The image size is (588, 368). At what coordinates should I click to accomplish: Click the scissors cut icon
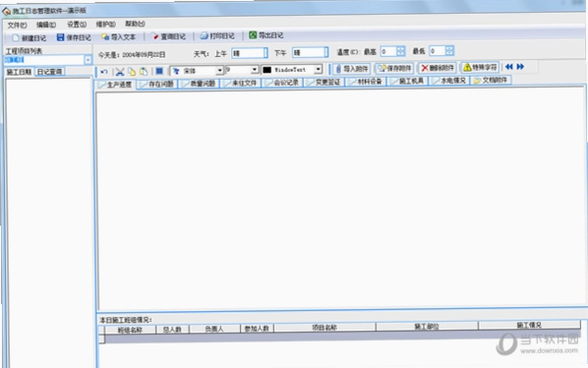click(120, 72)
